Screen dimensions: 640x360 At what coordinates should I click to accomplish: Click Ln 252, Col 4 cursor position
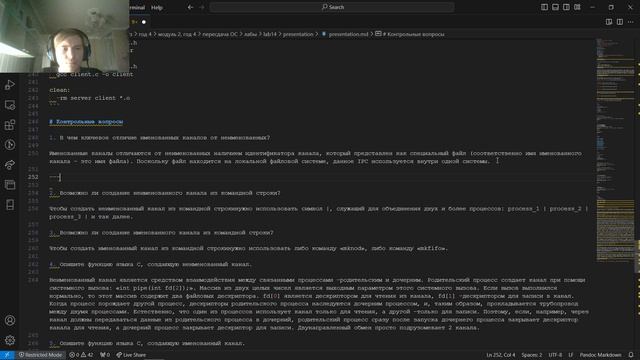(x=501, y=355)
